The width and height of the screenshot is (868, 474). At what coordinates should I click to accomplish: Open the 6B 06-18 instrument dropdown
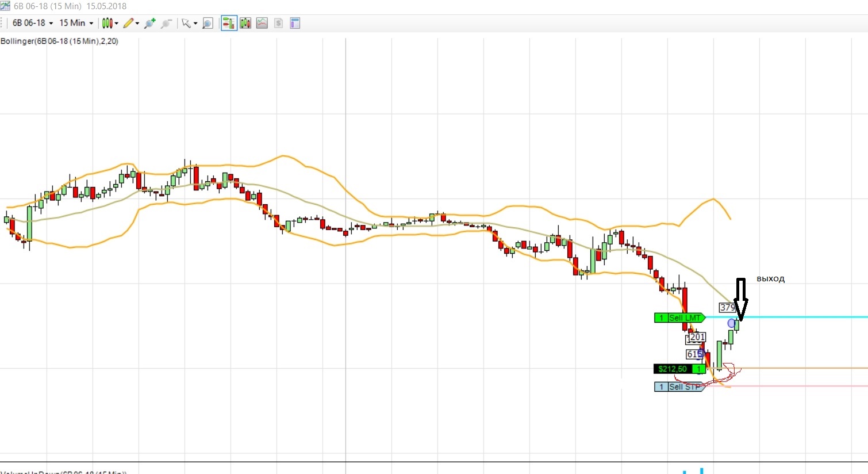click(33, 23)
